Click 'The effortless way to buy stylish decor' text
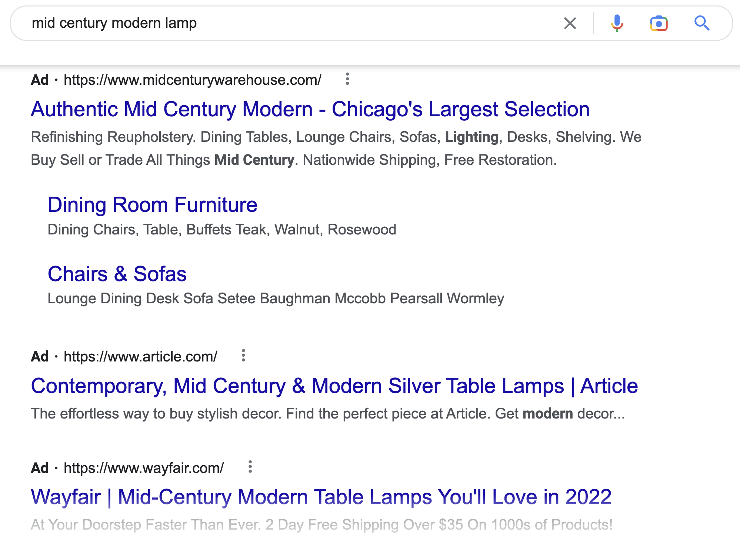 click(x=328, y=414)
